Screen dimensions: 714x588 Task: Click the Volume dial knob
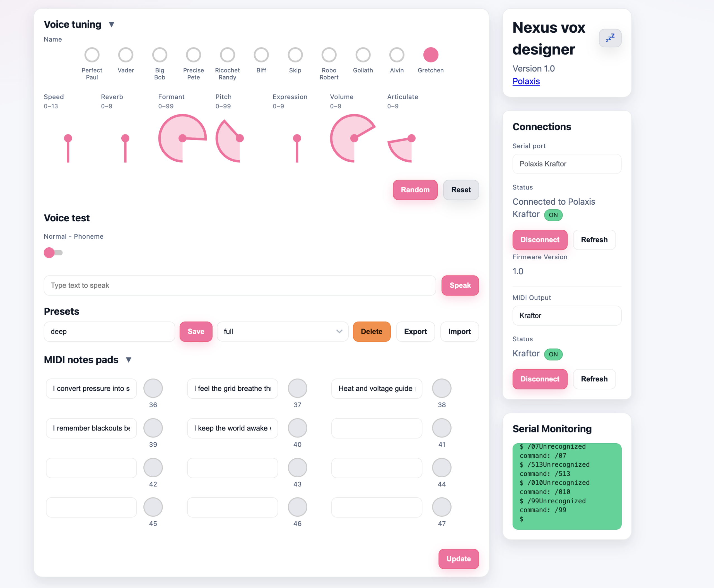pyautogui.click(x=354, y=138)
